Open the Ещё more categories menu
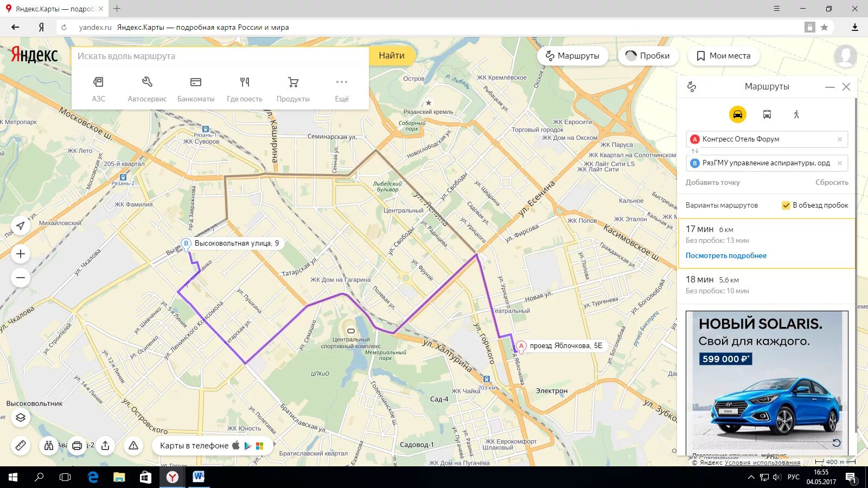868x488 pixels. pos(342,89)
